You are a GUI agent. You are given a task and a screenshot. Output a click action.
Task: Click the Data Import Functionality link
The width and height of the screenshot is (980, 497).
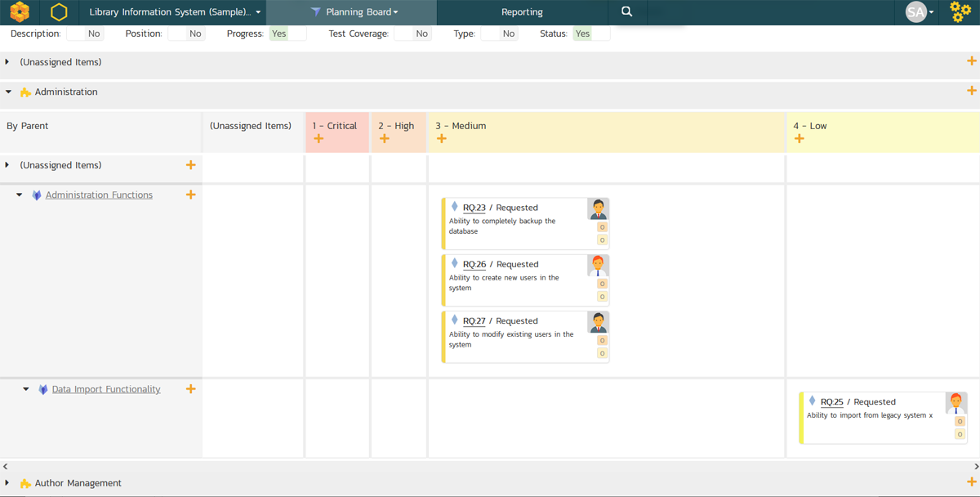pyautogui.click(x=106, y=390)
